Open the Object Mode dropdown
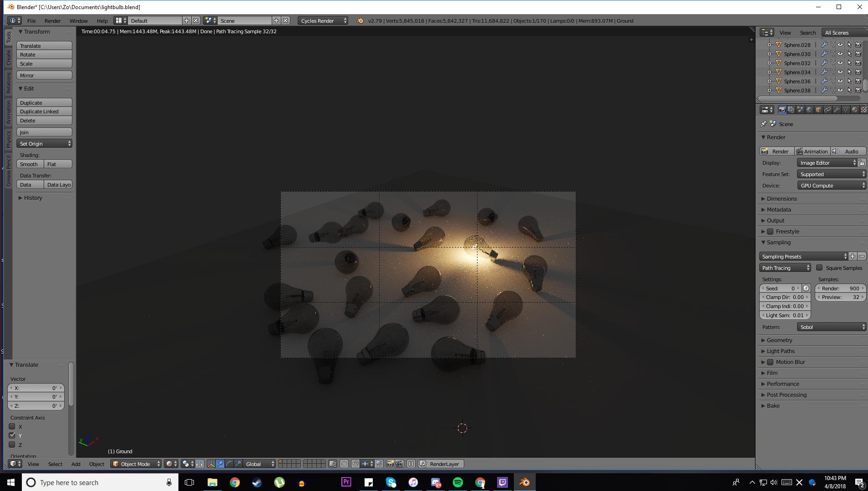Image resolution: width=868 pixels, height=491 pixels. [136, 464]
